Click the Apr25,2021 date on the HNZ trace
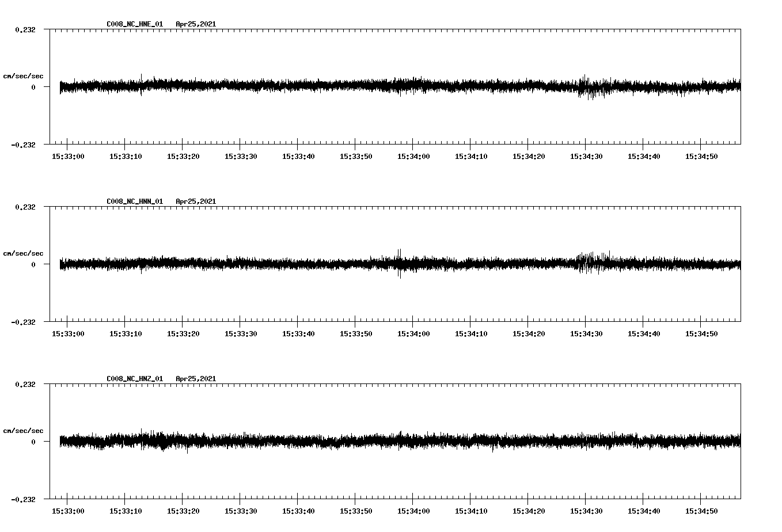The height and width of the screenshot is (532, 782). [x=196, y=378]
